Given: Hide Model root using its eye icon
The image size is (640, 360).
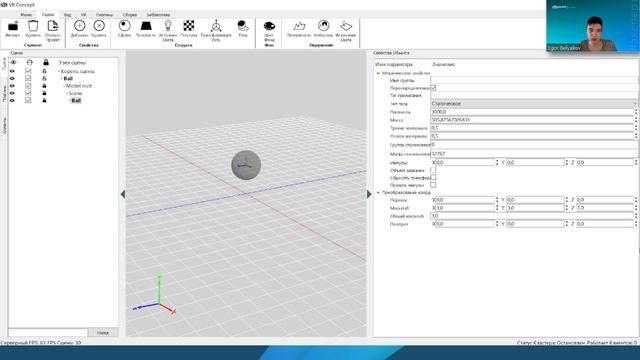Looking at the screenshot, I should click(12, 86).
